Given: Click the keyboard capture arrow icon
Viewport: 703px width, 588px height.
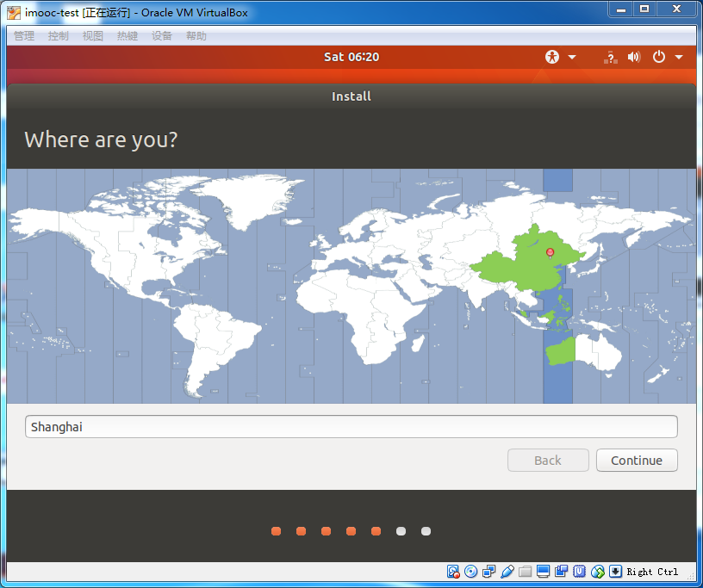Looking at the screenshot, I should click(616, 572).
